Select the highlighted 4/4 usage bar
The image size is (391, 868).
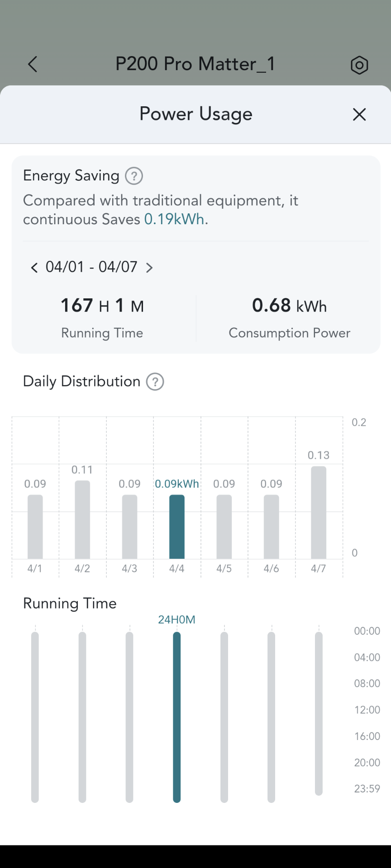point(177,527)
